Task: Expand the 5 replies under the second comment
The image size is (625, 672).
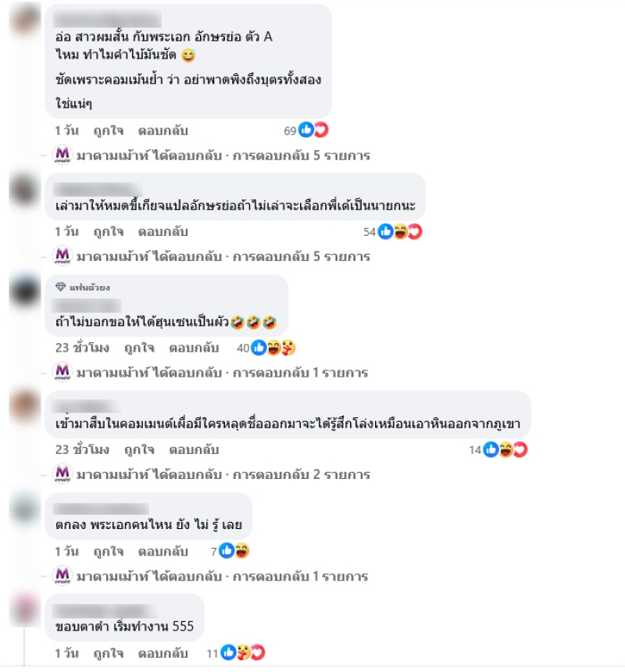Action: click(x=301, y=256)
